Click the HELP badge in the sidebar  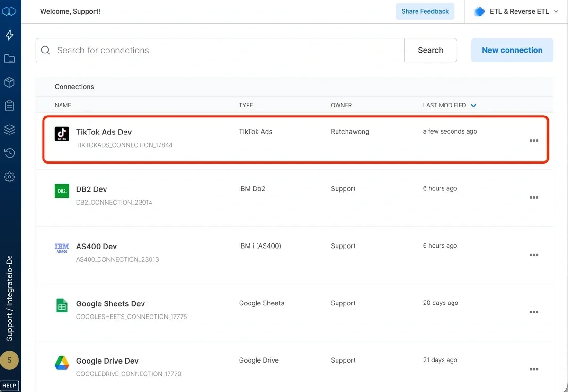pyautogui.click(x=9, y=385)
